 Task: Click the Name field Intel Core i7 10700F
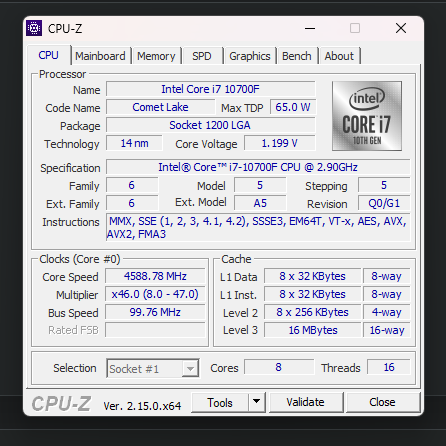tap(210, 89)
